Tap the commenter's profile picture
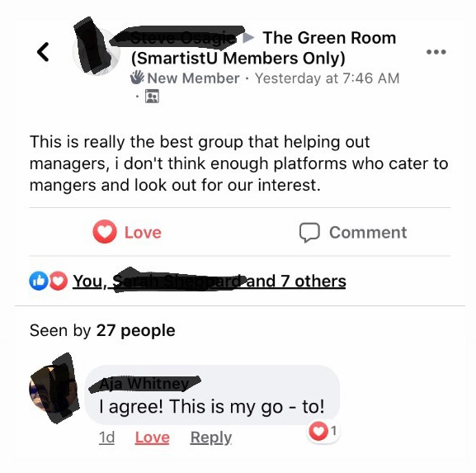 point(54,389)
